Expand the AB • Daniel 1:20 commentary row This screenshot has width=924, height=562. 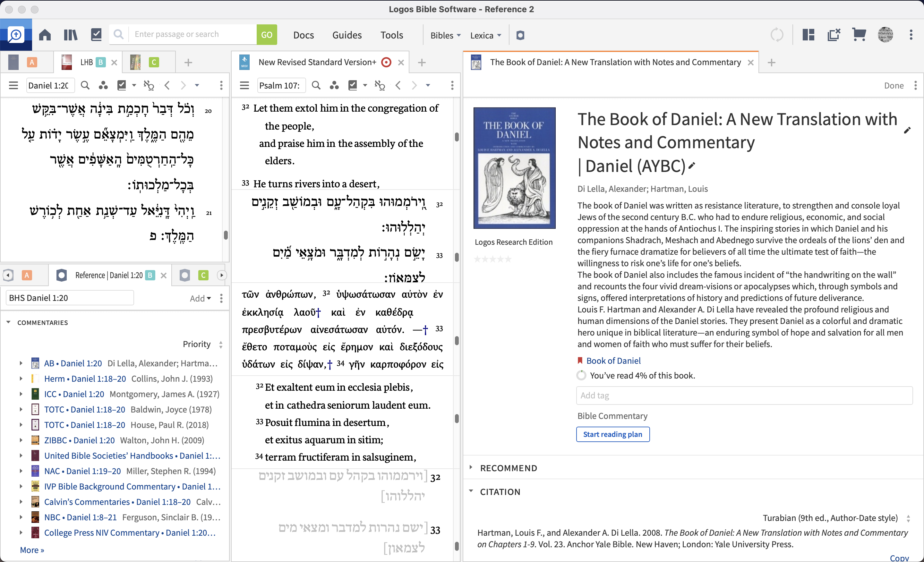point(21,363)
